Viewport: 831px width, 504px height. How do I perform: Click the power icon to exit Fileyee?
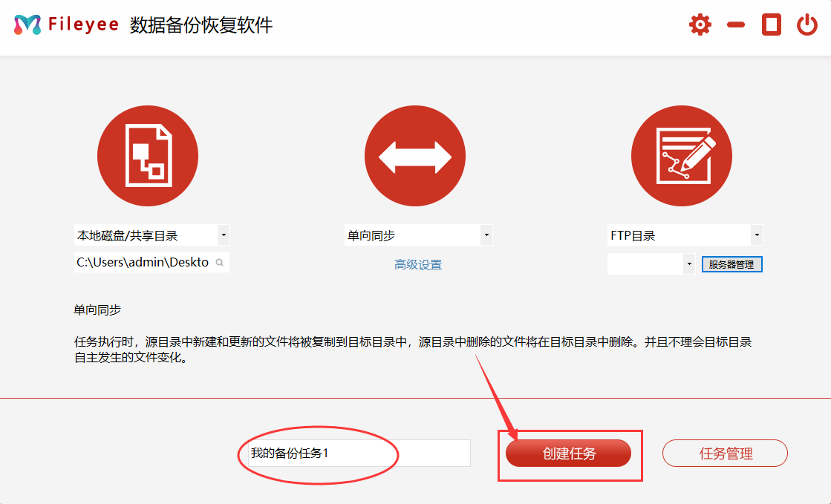coord(807,25)
